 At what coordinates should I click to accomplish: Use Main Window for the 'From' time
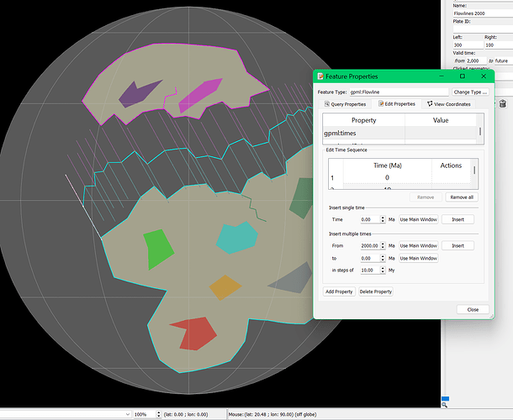pyautogui.click(x=418, y=245)
